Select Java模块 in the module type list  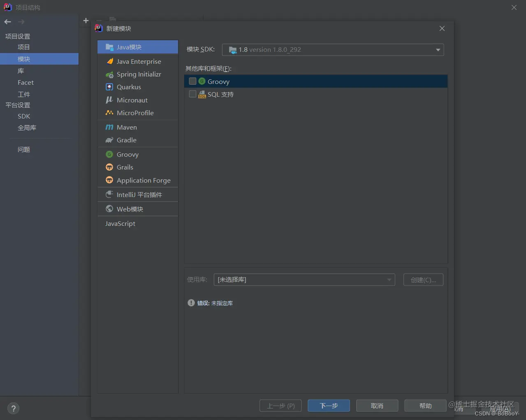coord(138,47)
